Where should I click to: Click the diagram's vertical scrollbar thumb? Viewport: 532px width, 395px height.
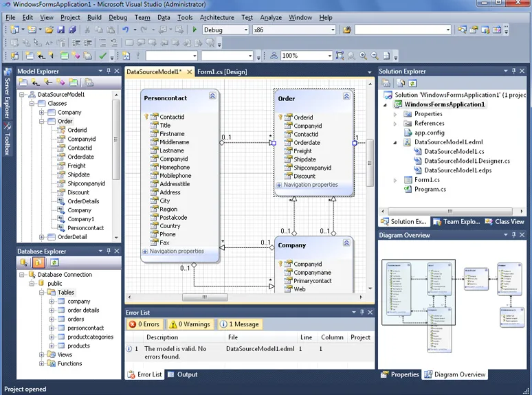tap(370, 163)
